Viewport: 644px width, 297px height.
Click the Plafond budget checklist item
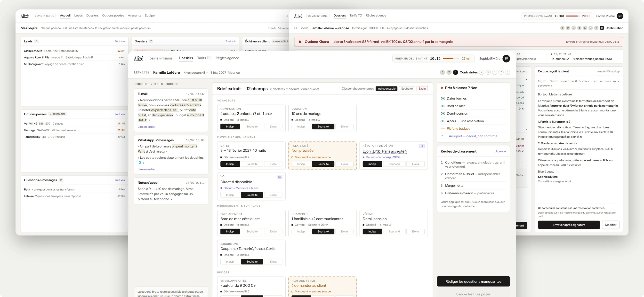coord(473,128)
